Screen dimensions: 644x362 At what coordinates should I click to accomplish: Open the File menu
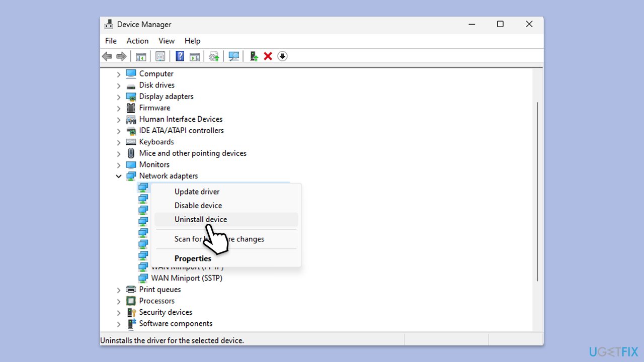111,41
